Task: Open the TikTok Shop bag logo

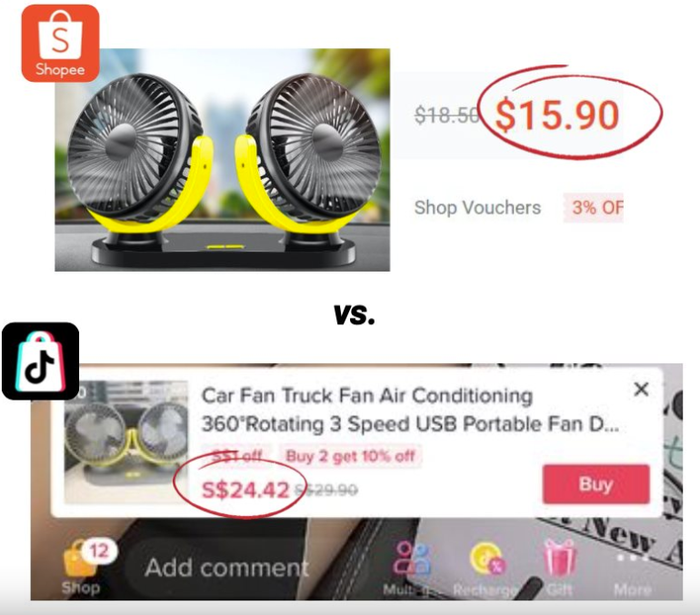Action: [x=41, y=361]
